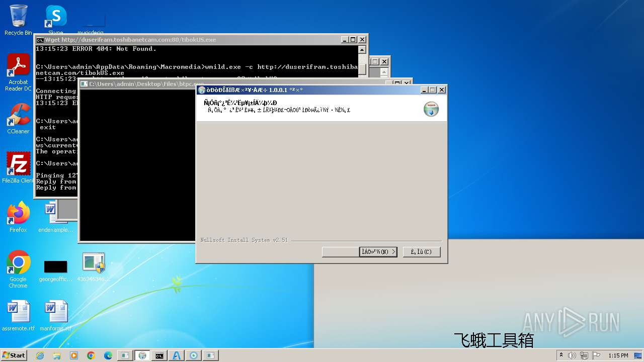Open Internet Explorer from taskbar
Screen dimensions: 644x362
40,355
